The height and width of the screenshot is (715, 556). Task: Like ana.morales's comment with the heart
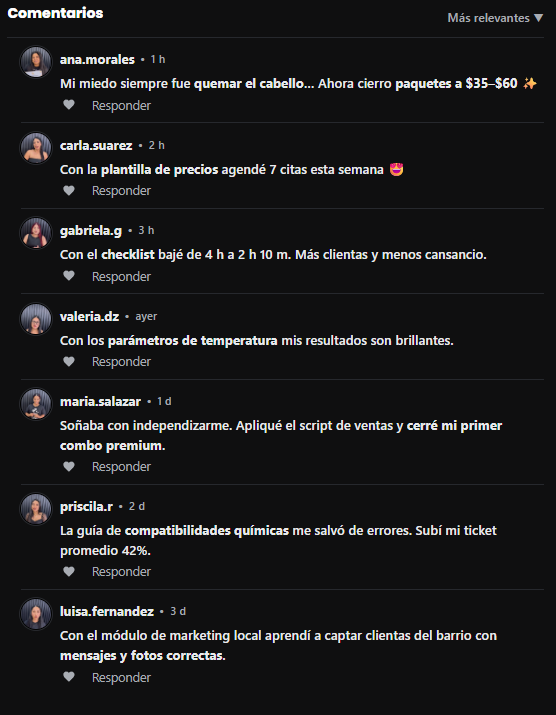pyautogui.click(x=69, y=105)
